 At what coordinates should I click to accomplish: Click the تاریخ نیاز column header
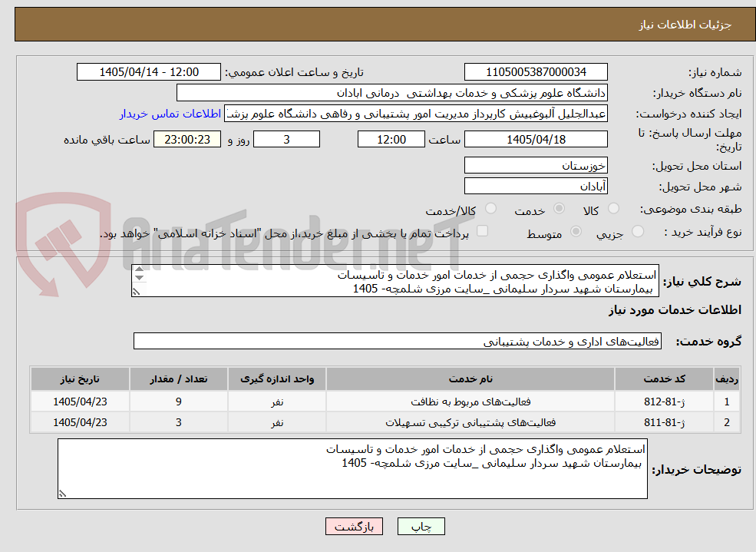pyautogui.click(x=80, y=379)
